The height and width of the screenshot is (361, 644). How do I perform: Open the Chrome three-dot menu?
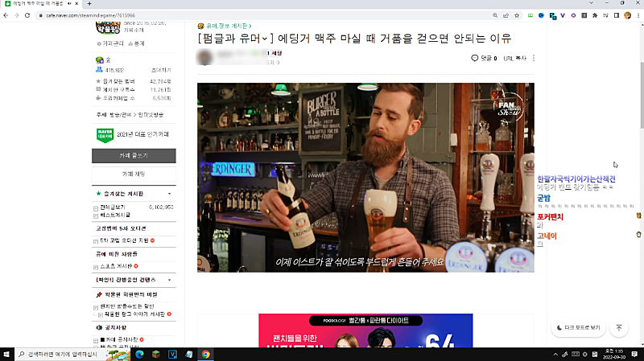638,15
